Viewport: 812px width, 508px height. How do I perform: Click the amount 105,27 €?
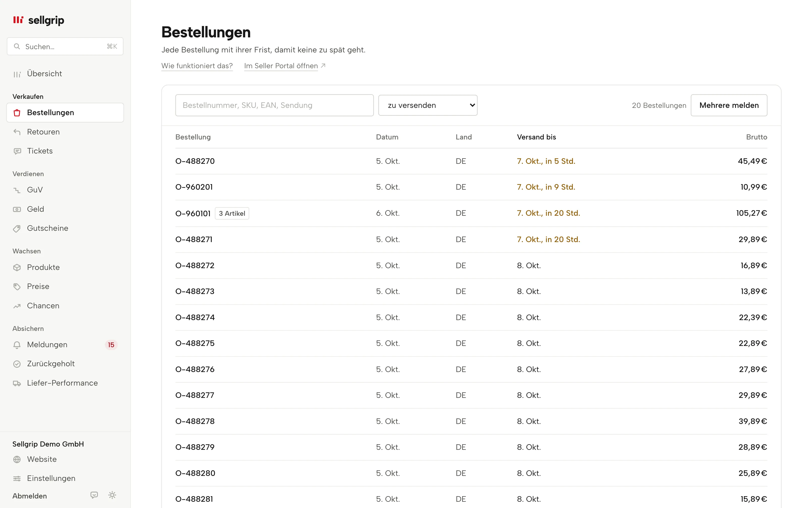[752, 213]
